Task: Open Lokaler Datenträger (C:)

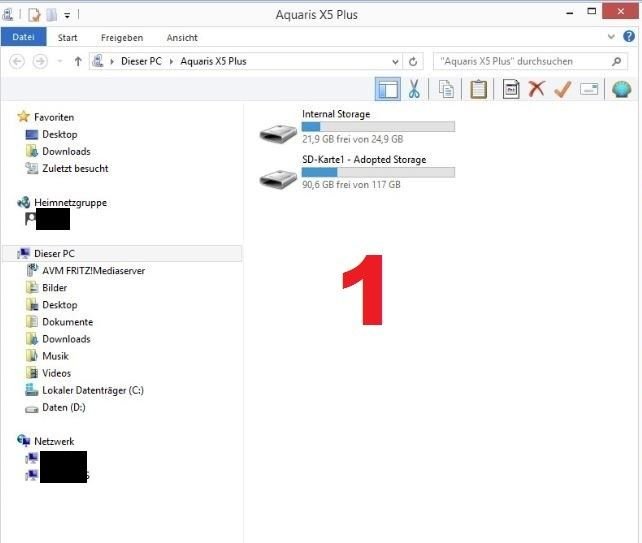Action: pos(93,391)
